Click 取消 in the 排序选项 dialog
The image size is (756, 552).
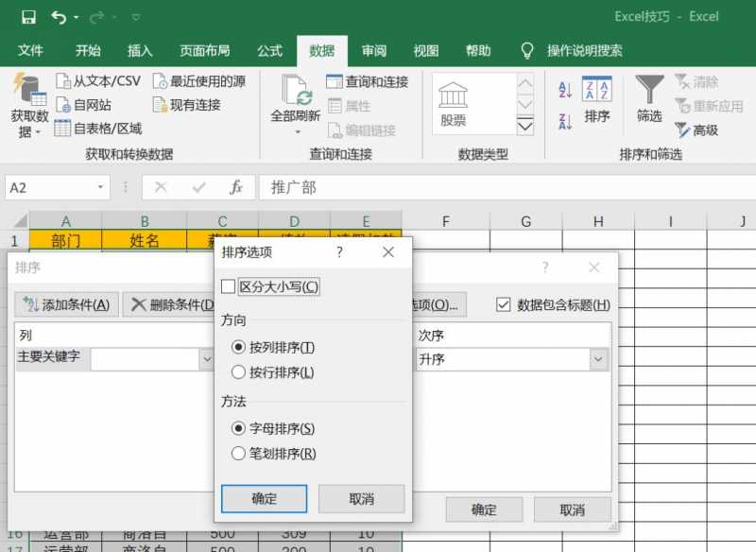click(362, 498)
